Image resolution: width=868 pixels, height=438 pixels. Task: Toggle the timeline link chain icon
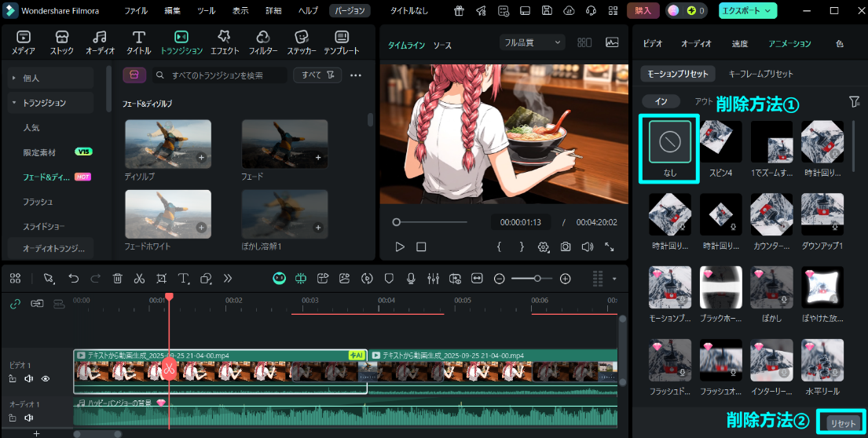(15, 304)
